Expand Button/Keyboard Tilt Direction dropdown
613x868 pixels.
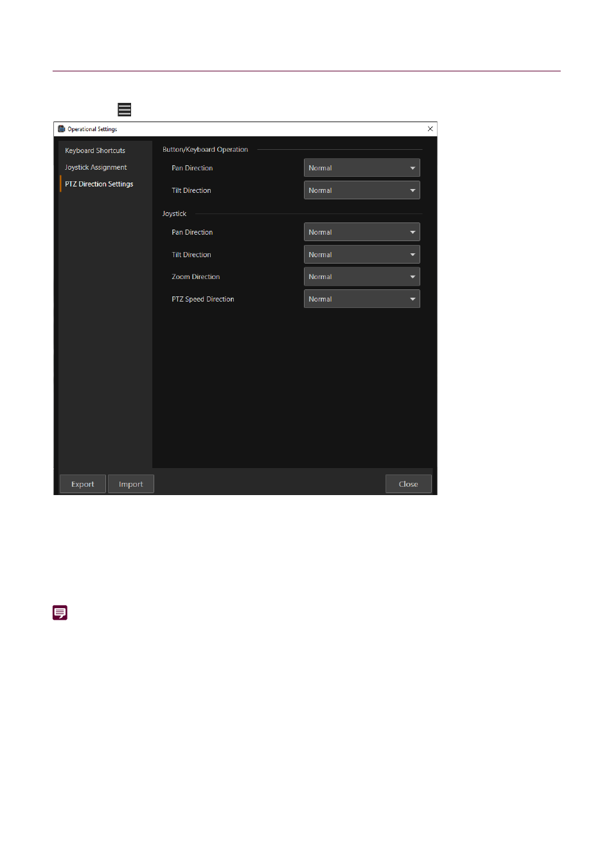361,190
